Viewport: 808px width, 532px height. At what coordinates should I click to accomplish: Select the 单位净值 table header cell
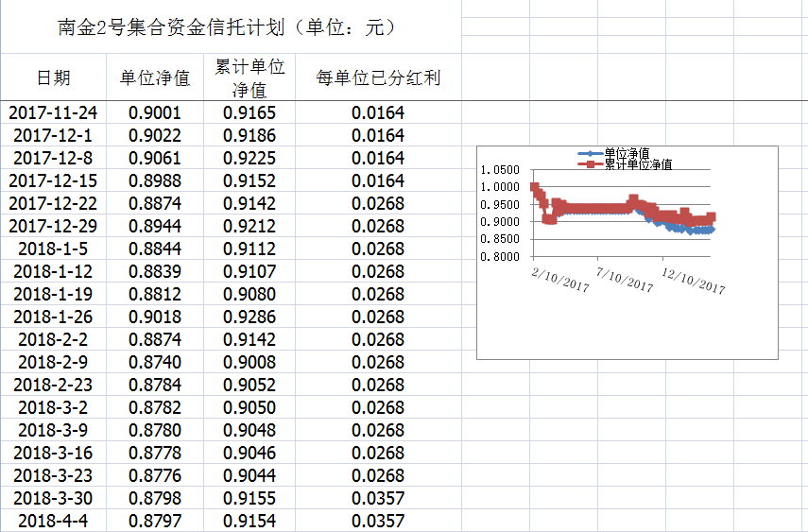[155, 77]
